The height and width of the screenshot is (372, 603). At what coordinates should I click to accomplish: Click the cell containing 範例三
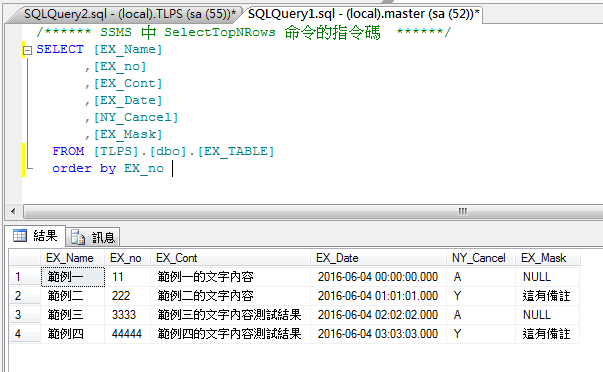73,315
